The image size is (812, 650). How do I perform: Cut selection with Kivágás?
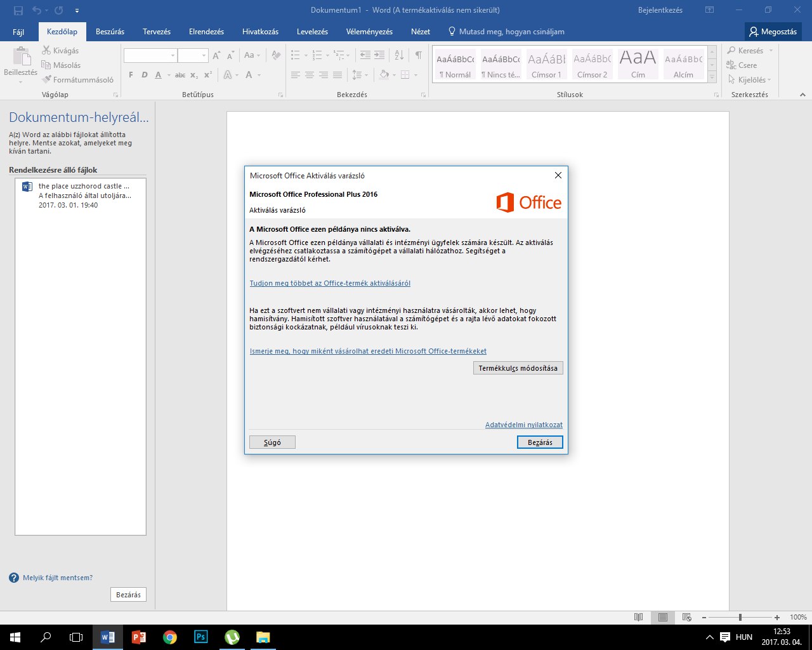click(x=61, y=51)
